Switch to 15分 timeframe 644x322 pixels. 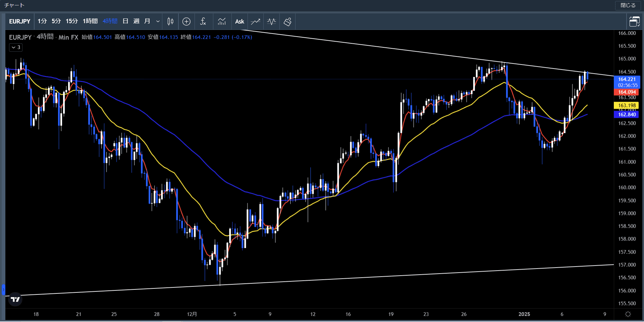[72, 21]
